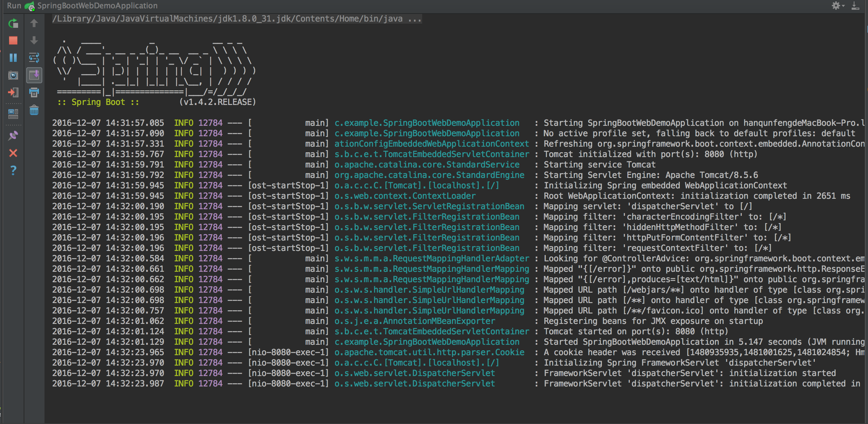Toggle soft-wrap for console output
This screenshot has width=868, height=424.
34,58
